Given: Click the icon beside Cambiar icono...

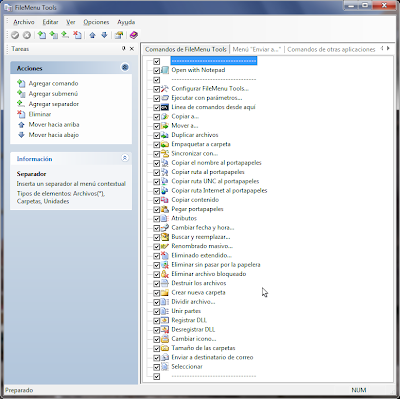Looking at the screenshot, I should pyautogui.click(x=165, y=339).
